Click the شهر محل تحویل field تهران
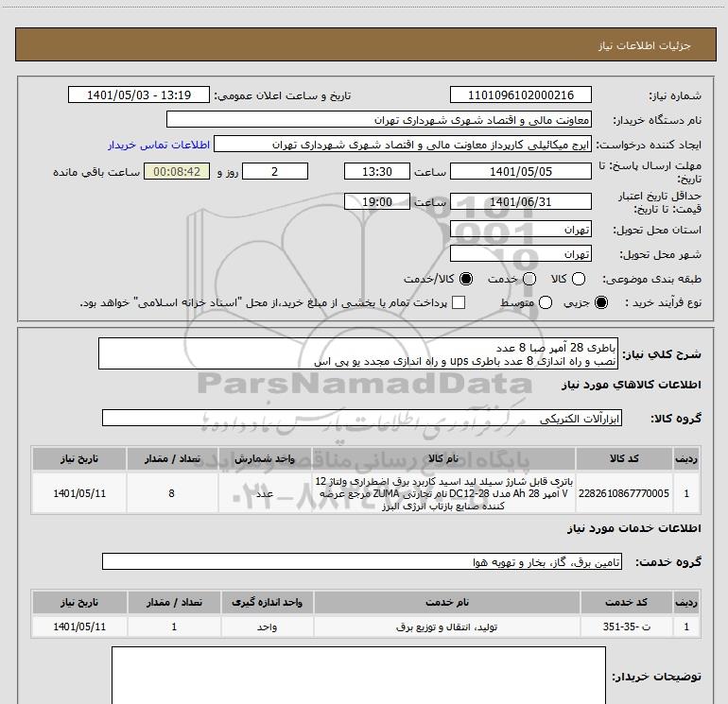This screenshot has height=704, width=728. coord(520,253)
